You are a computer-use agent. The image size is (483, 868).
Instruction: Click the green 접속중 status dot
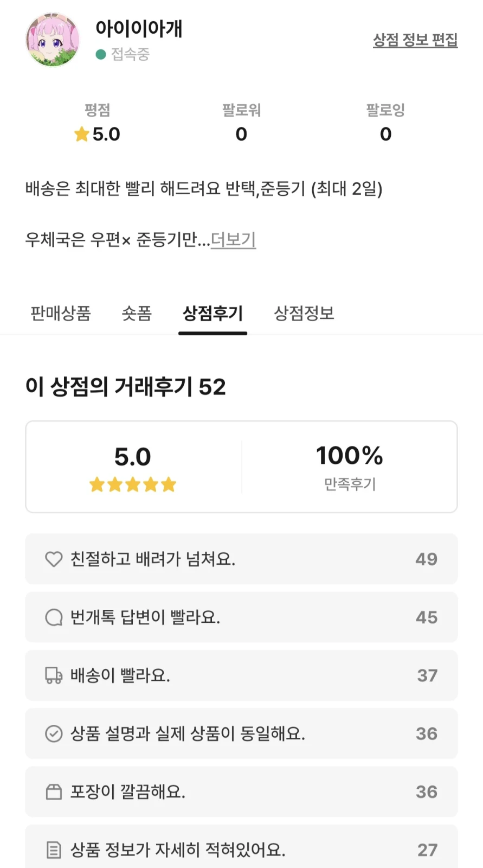(101, 54)
